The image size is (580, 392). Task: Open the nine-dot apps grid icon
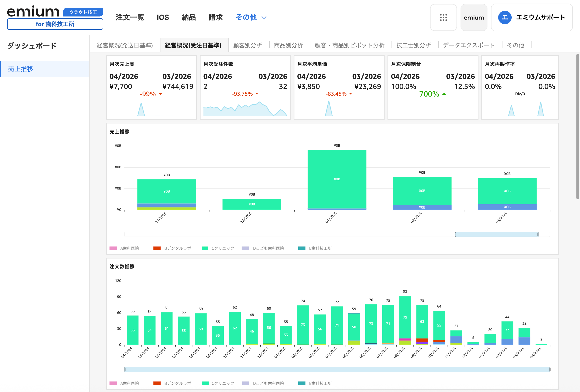(x=443, y=17)
